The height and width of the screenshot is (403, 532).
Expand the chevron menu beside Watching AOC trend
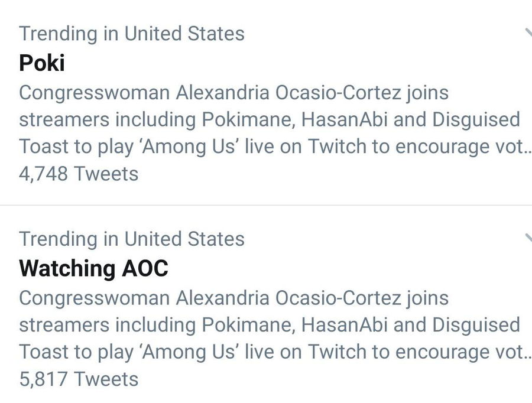coord(527,238)
